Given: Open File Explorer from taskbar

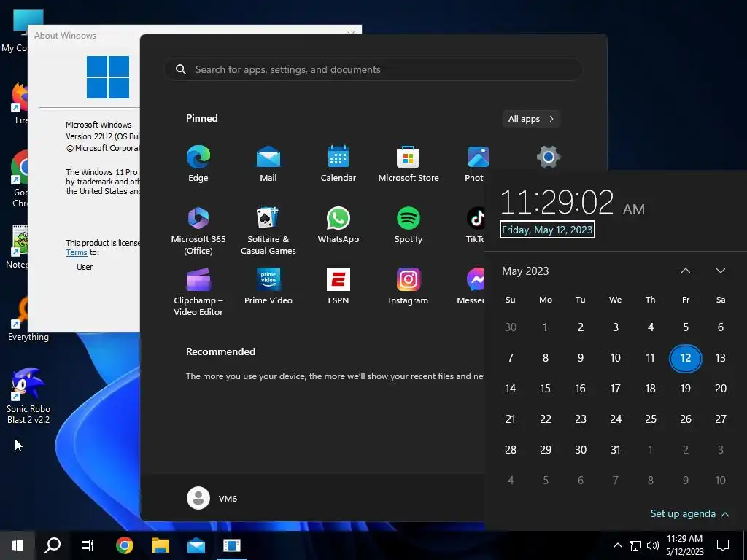Looking at the screenshot, I should pos(160,545).
